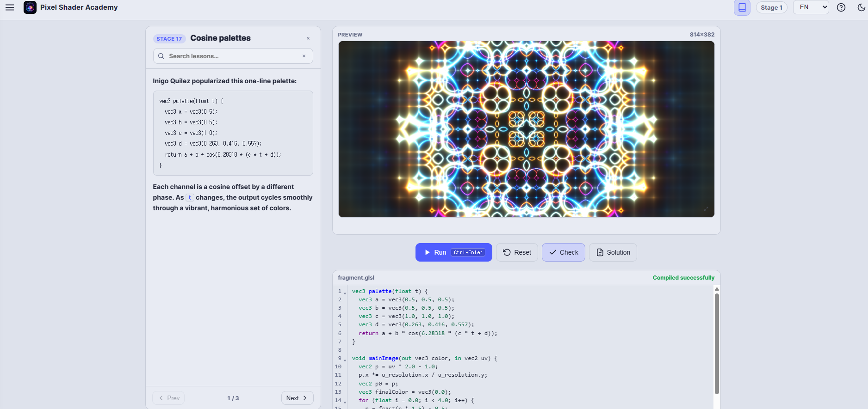This screenshot has width=868, height=409.
Task: Click the 814×382 resolution label
Action: (x=702, y=35)
